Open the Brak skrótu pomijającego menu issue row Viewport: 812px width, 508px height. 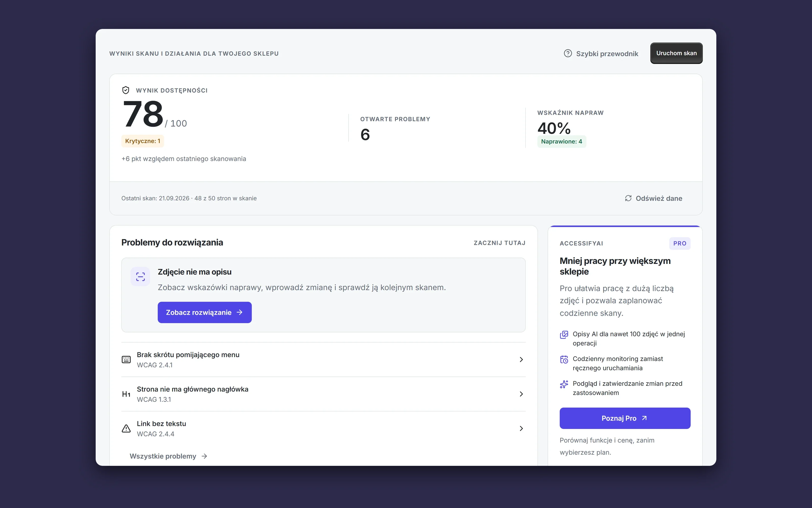[x=324, y=359]
